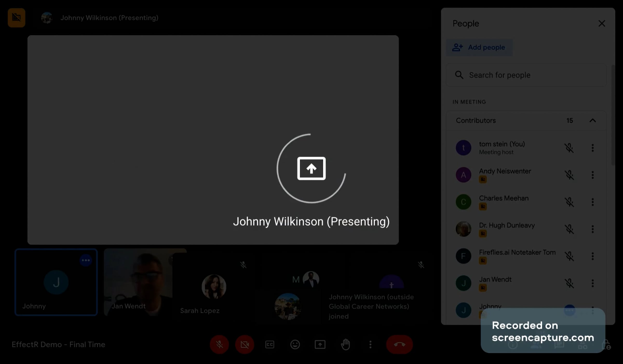The width and height of the screenshot is (623, 364).
Task: Open more options for Jan Wendt
Action: point(592,283)
